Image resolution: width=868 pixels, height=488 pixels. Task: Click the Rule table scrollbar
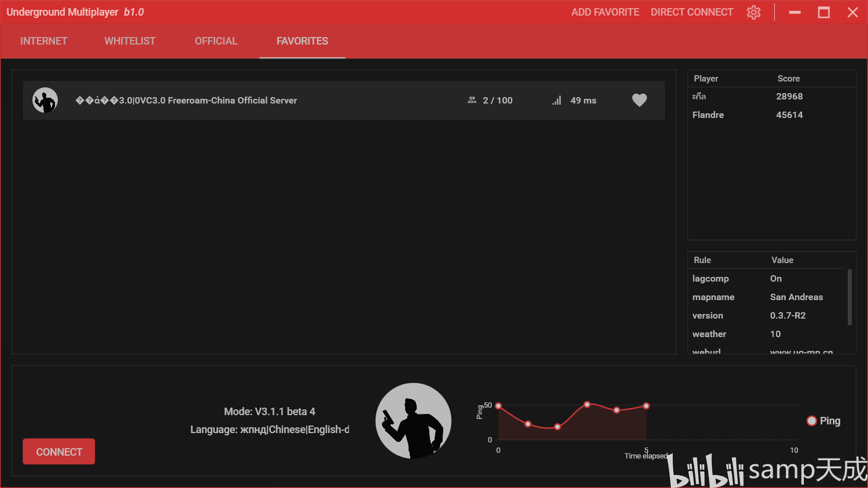click(x=849, y=297)
